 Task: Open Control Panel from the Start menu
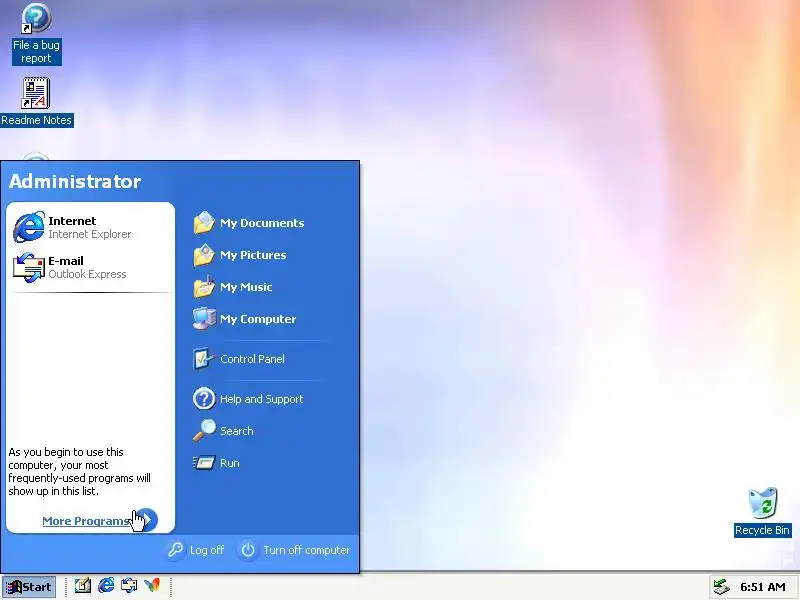coord(239,359)
